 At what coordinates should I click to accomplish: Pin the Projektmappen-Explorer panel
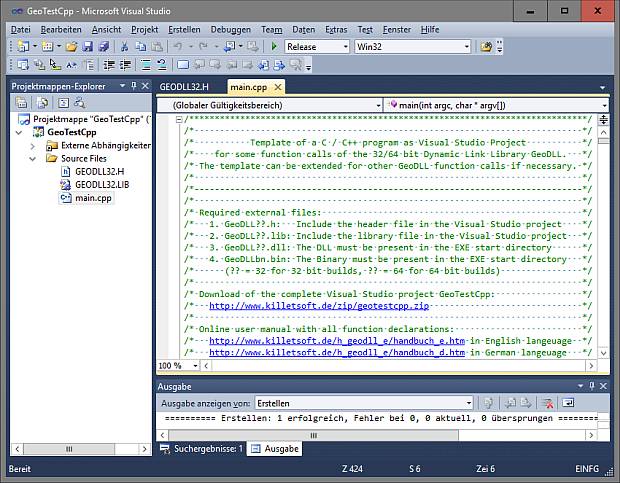134,86
